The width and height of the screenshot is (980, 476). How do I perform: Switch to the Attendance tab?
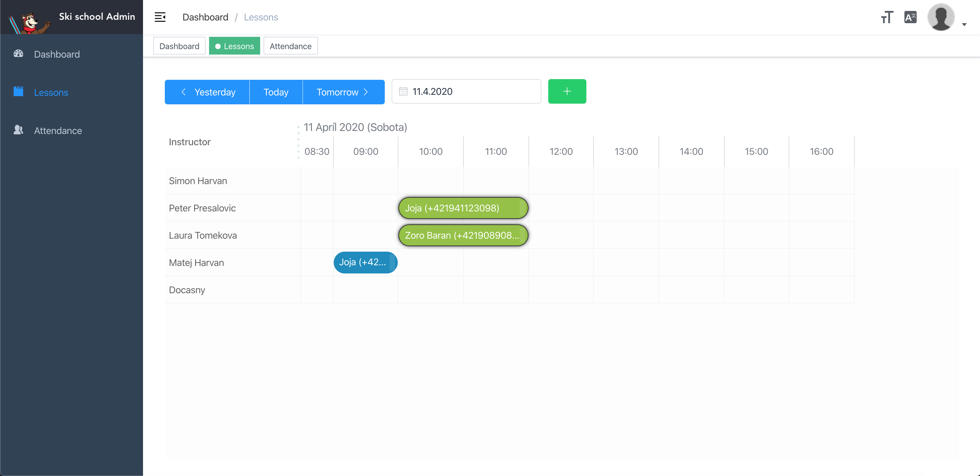(290, 46)
